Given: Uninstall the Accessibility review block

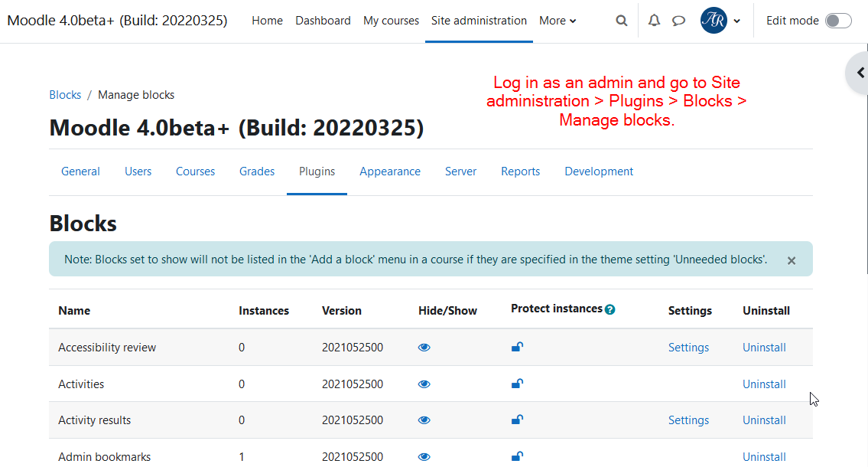Looking at the screenshot, I should pos(764,348).
